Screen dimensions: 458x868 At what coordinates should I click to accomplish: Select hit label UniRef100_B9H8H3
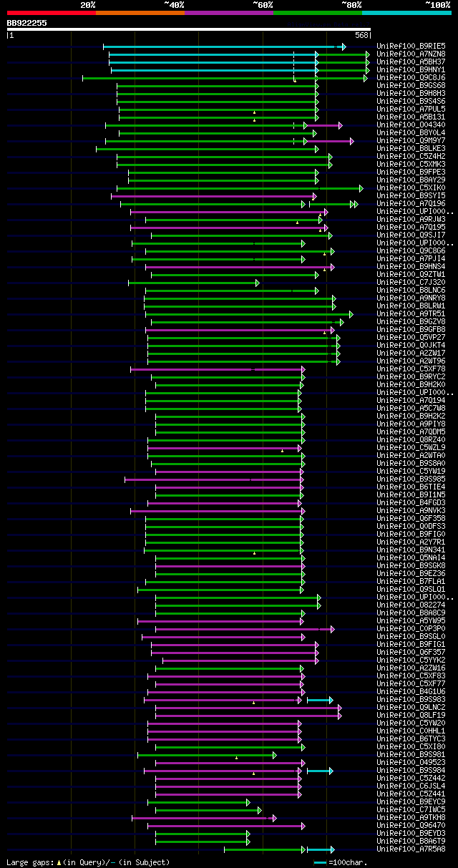coord(411,94)
